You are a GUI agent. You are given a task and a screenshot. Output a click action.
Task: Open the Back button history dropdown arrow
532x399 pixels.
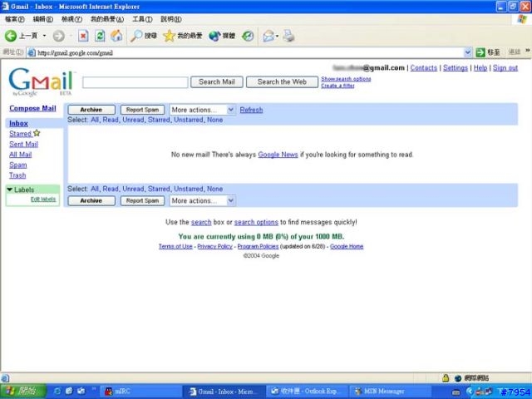click(x=44, y=36)
